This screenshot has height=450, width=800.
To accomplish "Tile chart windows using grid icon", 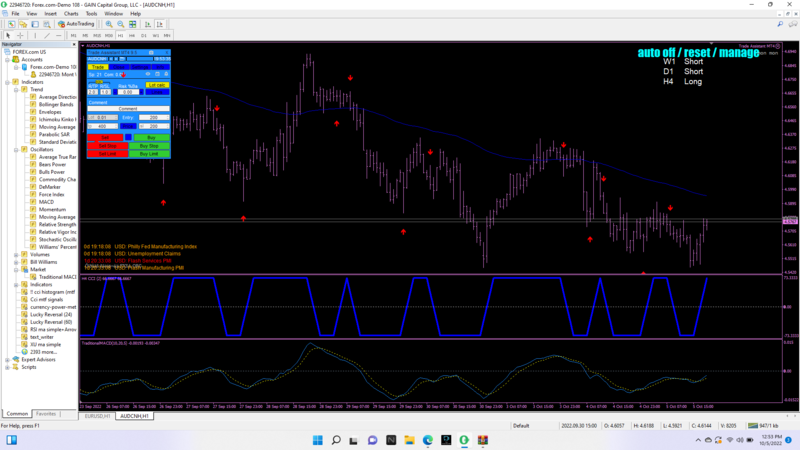I will [x=133, y=24].
